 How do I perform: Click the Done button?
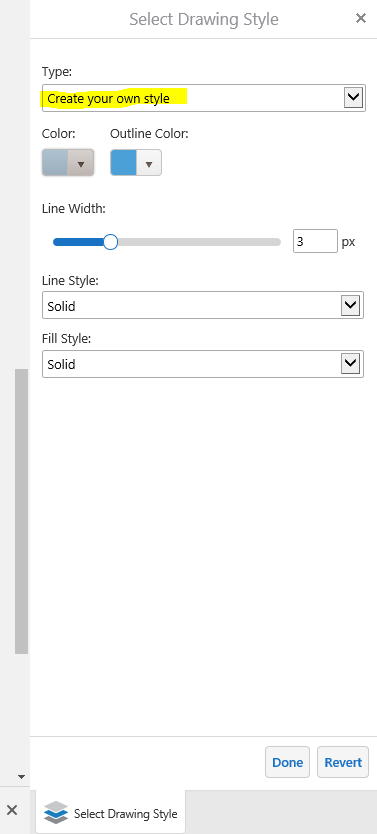point(287,762)
